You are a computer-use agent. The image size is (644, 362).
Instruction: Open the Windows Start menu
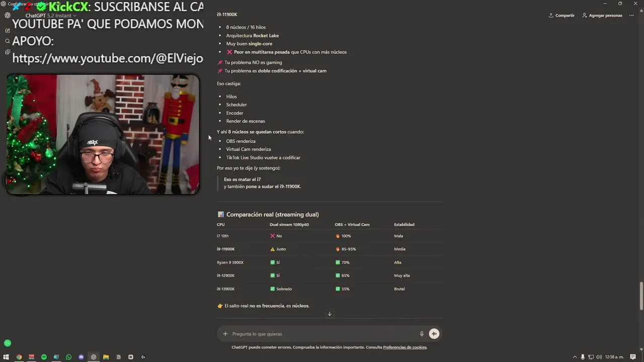(x=6, y=357)
